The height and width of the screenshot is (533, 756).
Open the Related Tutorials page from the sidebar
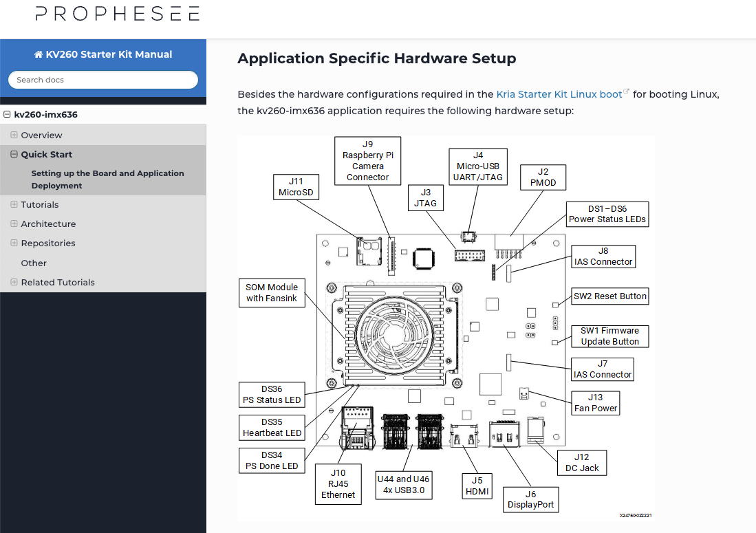click(x=58, y=283)
